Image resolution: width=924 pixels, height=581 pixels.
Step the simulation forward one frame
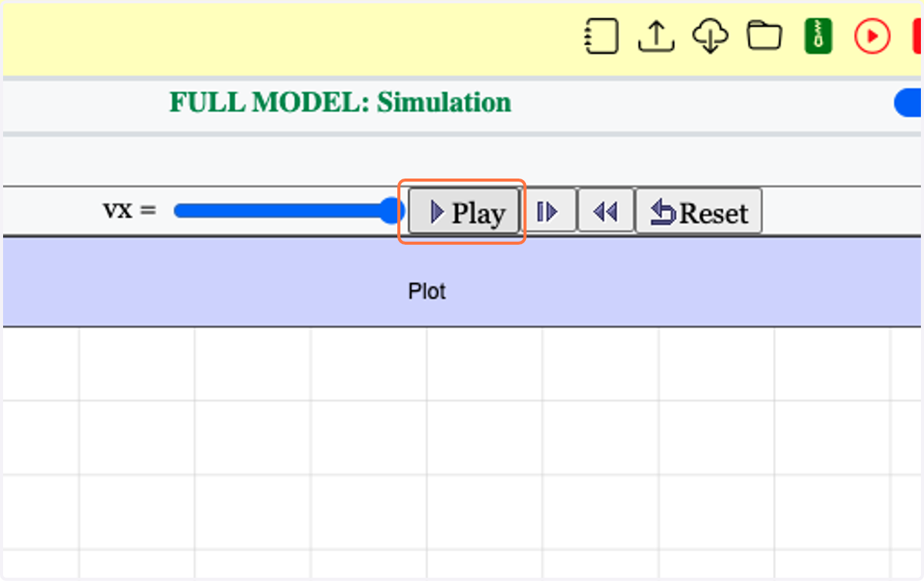pos(549,211)
